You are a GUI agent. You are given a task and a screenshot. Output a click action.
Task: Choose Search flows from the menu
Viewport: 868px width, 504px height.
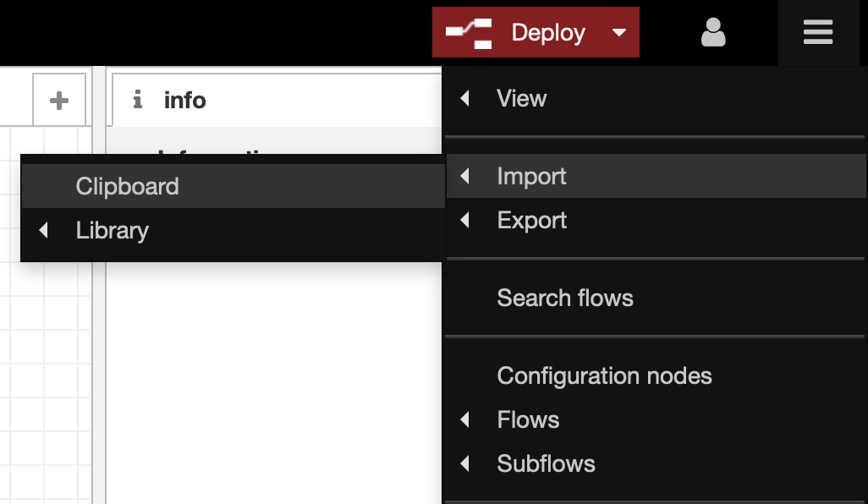[x=565, y=299]
